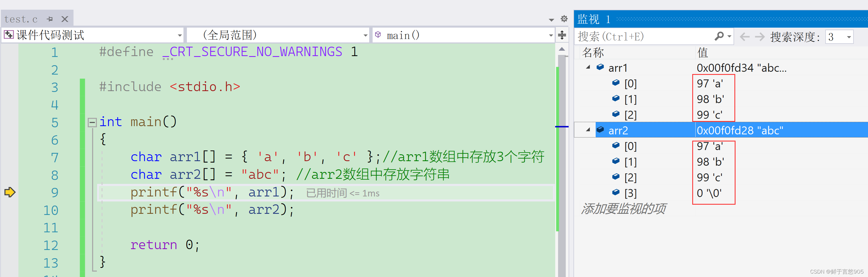Select arr2 element [3] row
This screenshot has height=277, width=868.
pos(721,193)
